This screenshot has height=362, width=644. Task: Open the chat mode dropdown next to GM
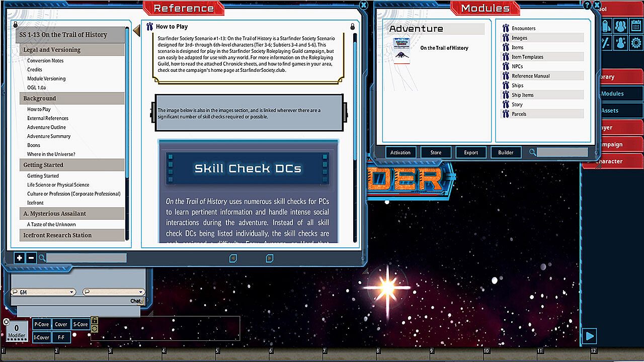click(x=114, y=292)
